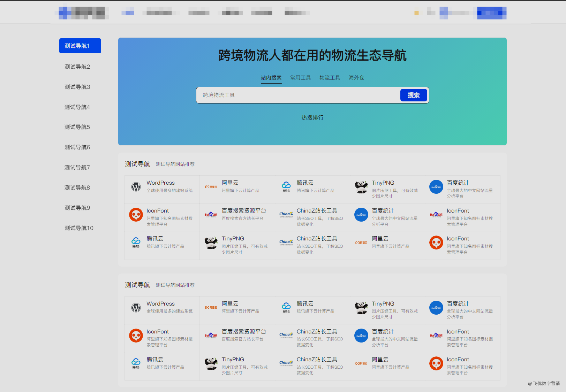566x392 pixels.
Task: Click the 热搜排行 label
Action: [312, 118]
